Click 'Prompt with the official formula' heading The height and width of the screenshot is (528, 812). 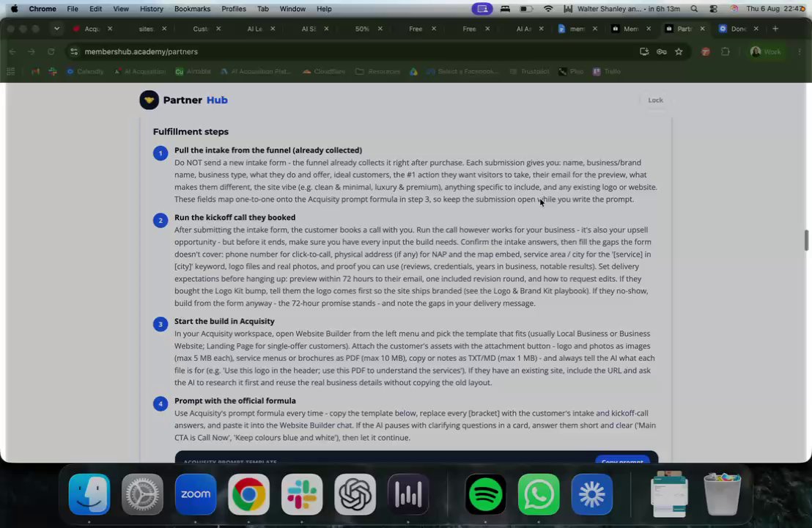(235, 400)
